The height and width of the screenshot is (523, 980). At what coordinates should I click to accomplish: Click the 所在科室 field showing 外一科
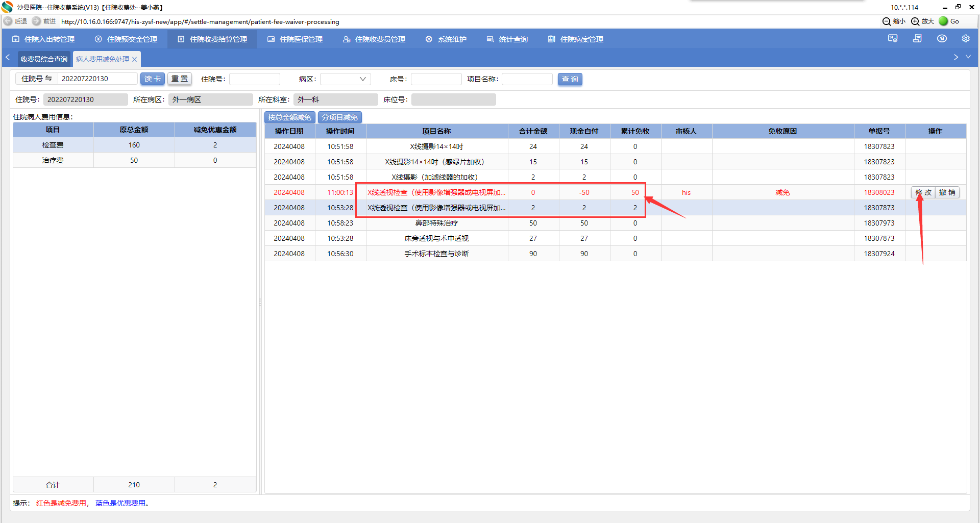tap(336, 99)
